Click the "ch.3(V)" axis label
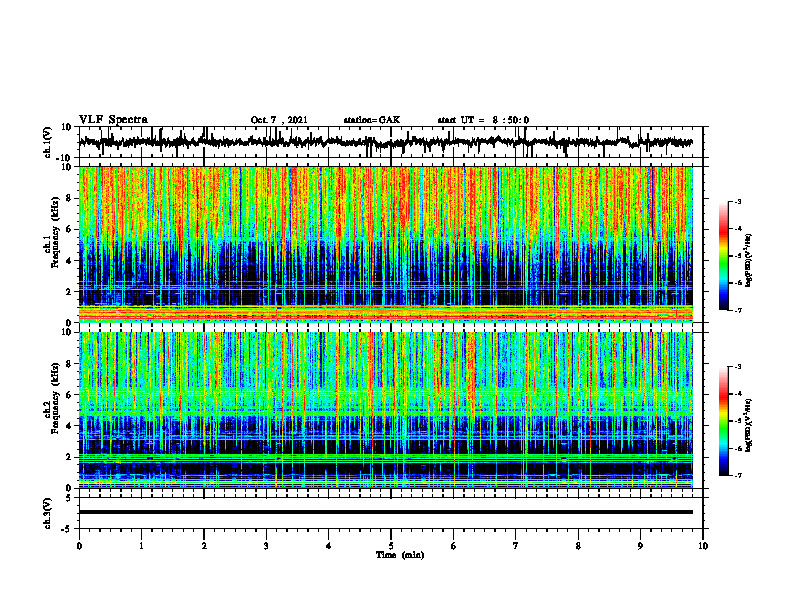 coord(48,514)
